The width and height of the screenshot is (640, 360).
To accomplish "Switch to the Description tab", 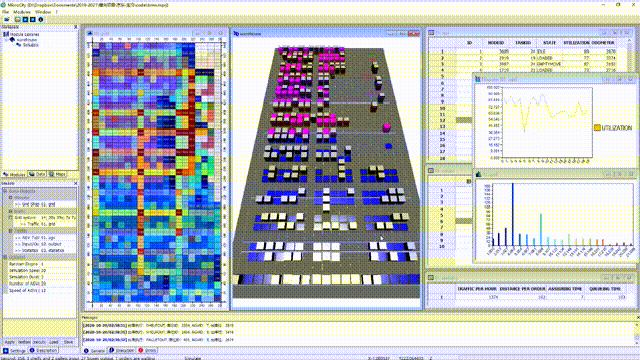I will click(43, 351).
